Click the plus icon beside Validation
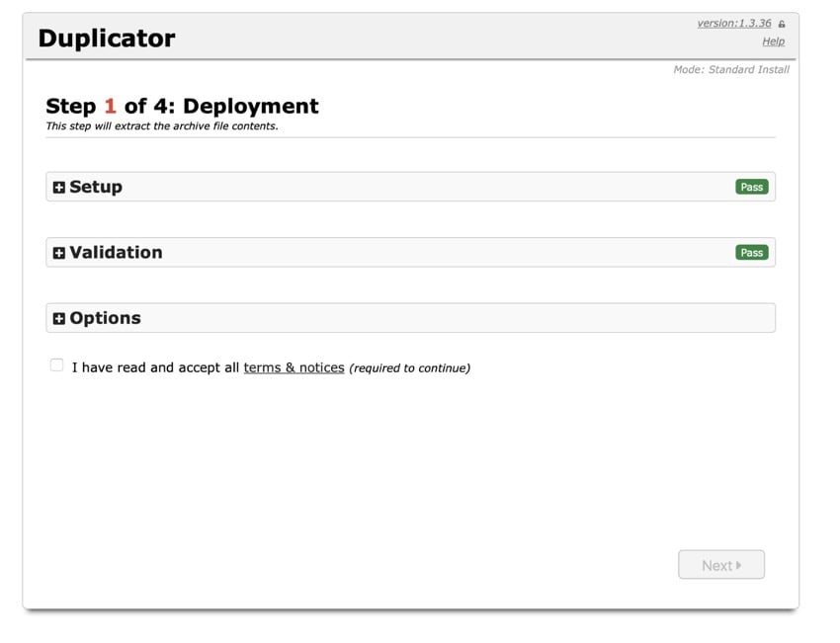 pos(59,253)
